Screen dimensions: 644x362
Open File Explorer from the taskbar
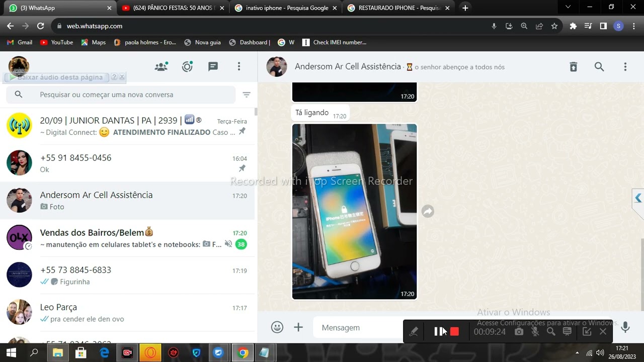(x=57, y=353)
